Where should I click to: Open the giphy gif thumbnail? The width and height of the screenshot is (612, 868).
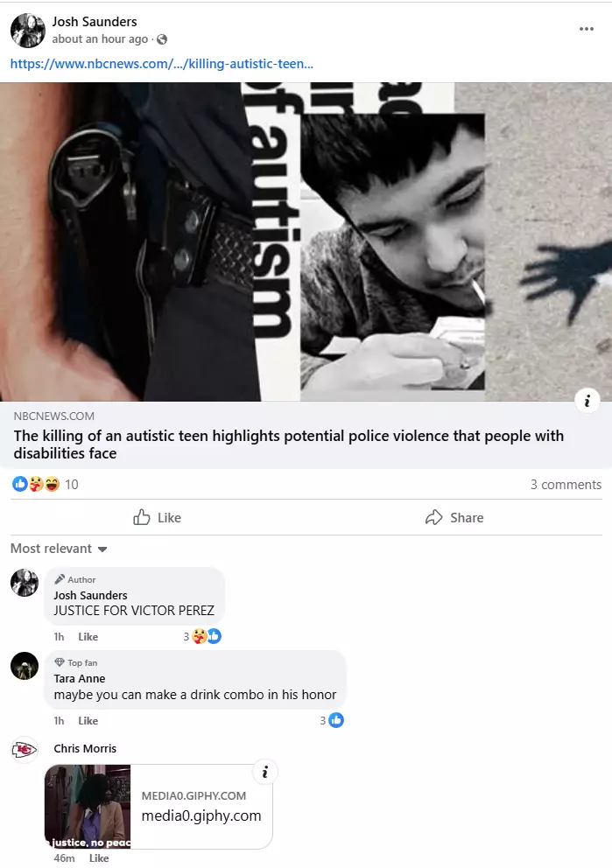[88, 807]
